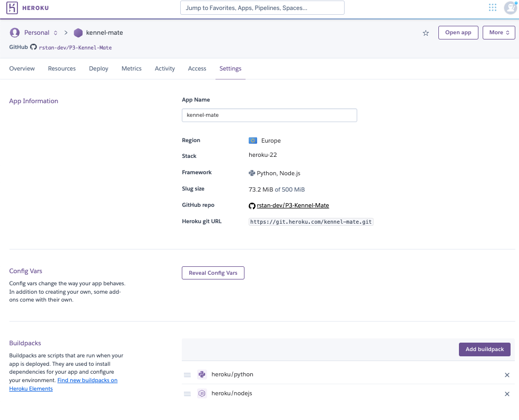Open the apps grid launcher icon
The height and width of the screenshot is (420, 519).
493,7
